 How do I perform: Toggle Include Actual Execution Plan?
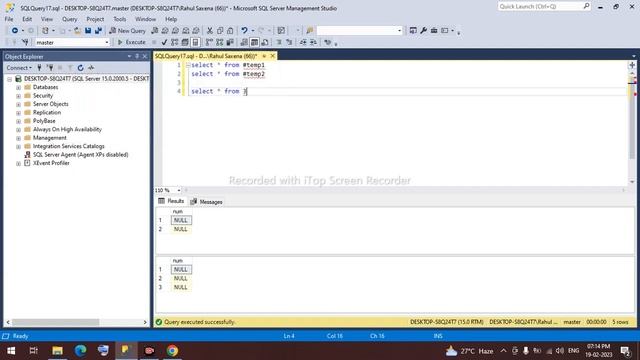pyautogui.click(x=209, y=42)
